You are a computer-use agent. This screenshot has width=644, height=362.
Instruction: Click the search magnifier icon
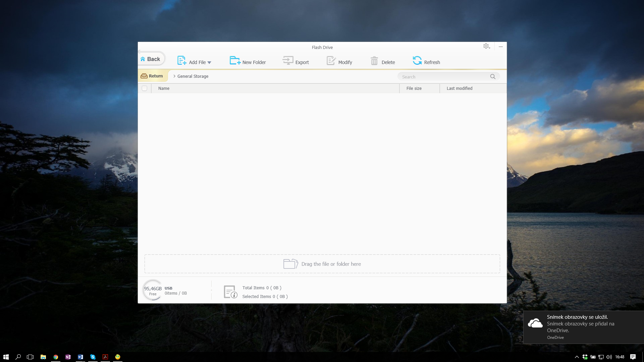click(x=492, y=77)
